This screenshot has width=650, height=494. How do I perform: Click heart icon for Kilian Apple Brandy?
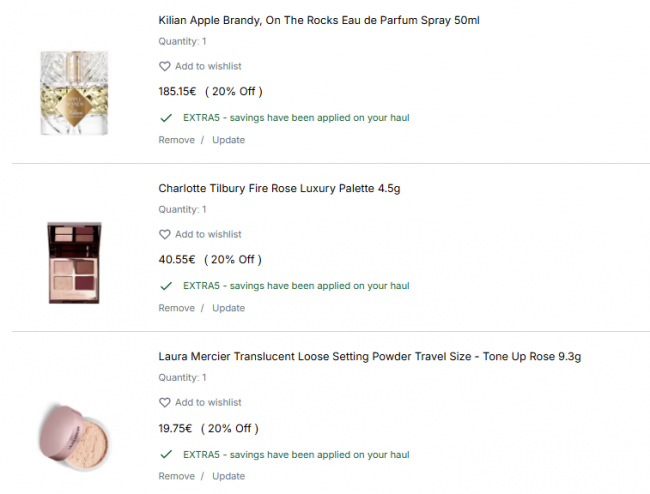(165, 66)
